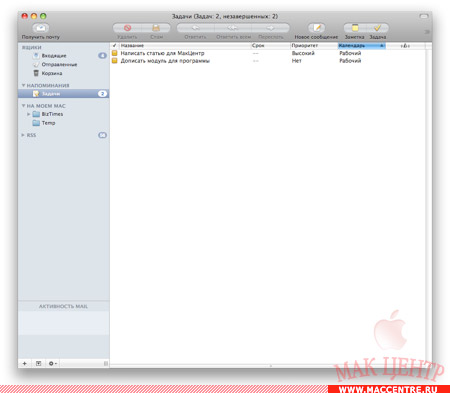
Task: Select task Дописать модуль для программы
Action: click(x=165, y=61)
